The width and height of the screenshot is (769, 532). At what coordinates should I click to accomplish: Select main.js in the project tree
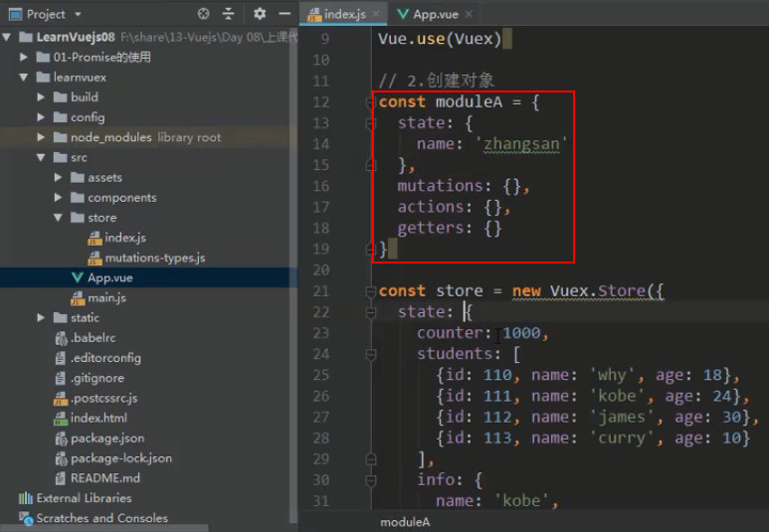[x=106, y=298]
